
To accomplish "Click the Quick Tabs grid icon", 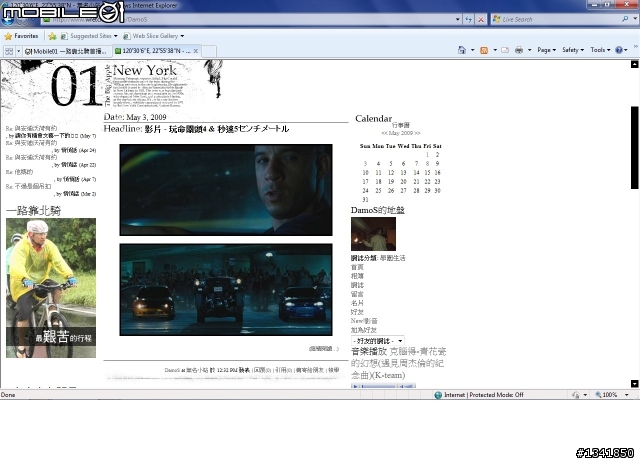I will 9,51.
